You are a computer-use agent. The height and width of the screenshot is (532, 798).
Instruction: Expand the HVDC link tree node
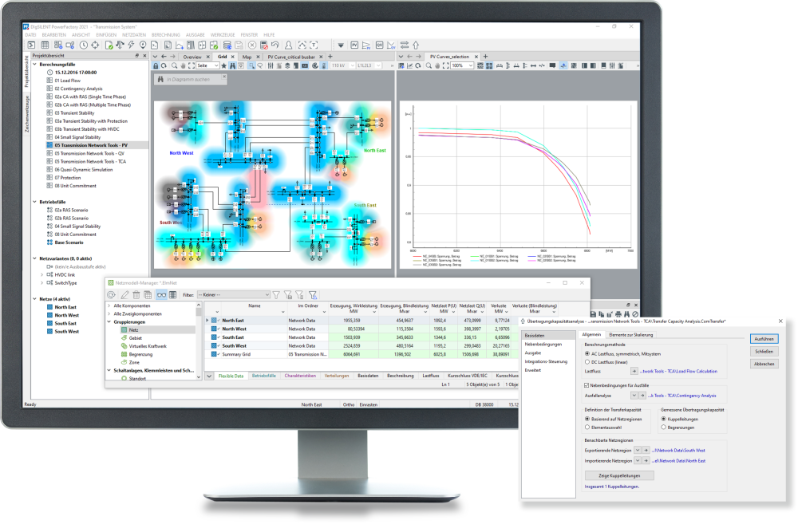41,274
